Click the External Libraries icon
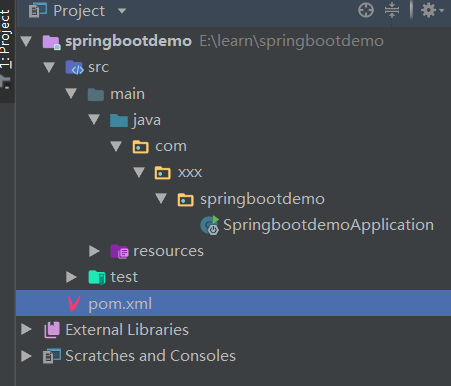Image resolution: width=451 pixels, height=386 pixels. (x=52, y=330)
